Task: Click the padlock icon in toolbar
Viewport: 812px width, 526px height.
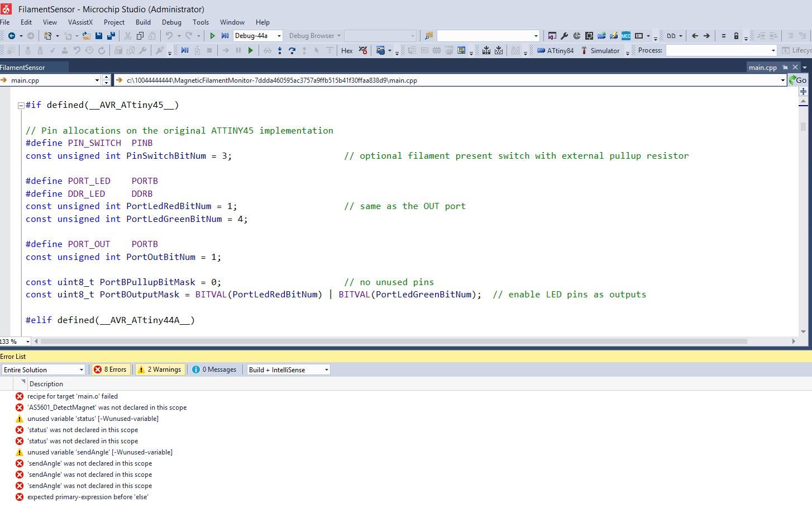Action: pyautogui.click(x=736, y=36)
